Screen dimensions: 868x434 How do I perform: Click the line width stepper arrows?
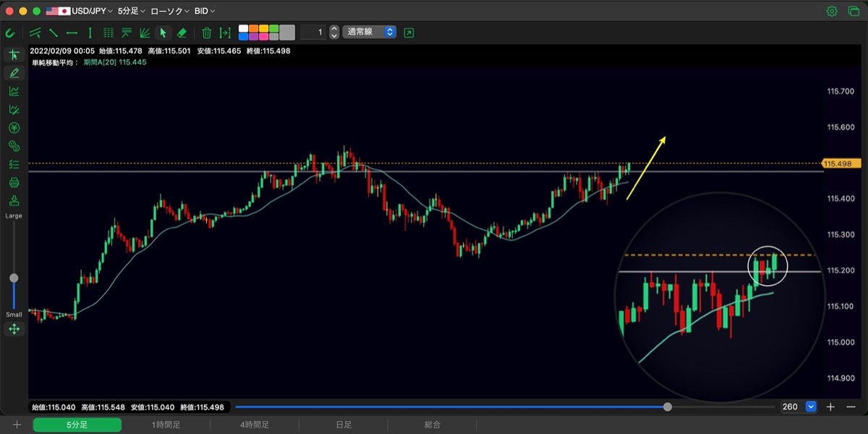point(333,32)
